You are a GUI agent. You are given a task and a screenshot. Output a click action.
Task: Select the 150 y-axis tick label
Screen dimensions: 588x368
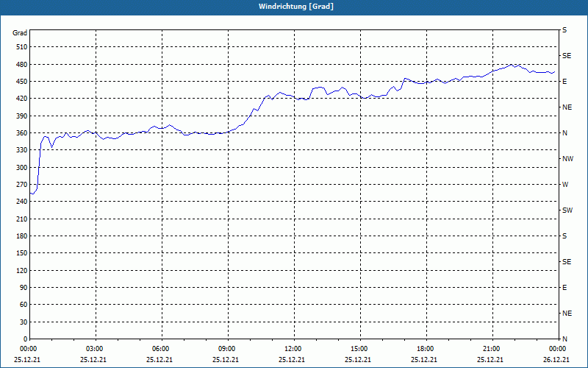point(23,253)
